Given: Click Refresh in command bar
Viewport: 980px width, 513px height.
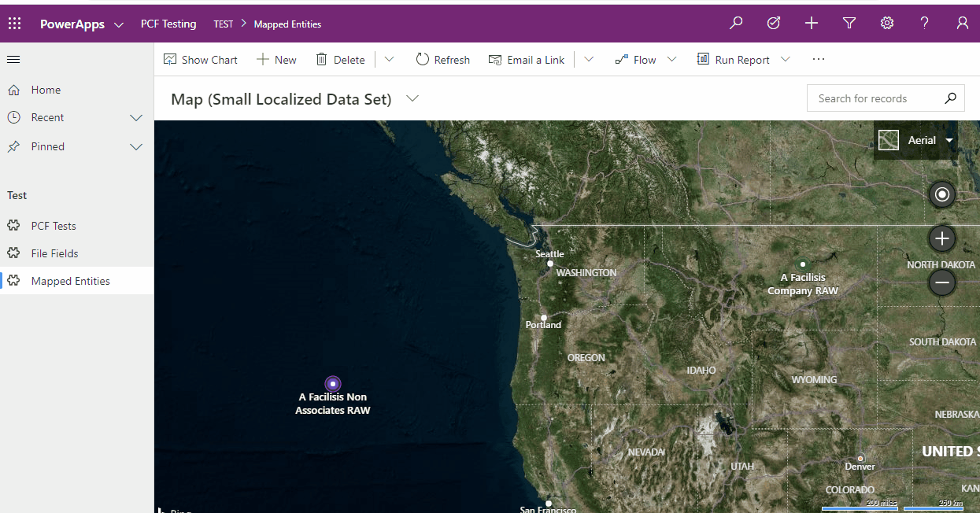Looking at the screenshot, I should point(442,60).
